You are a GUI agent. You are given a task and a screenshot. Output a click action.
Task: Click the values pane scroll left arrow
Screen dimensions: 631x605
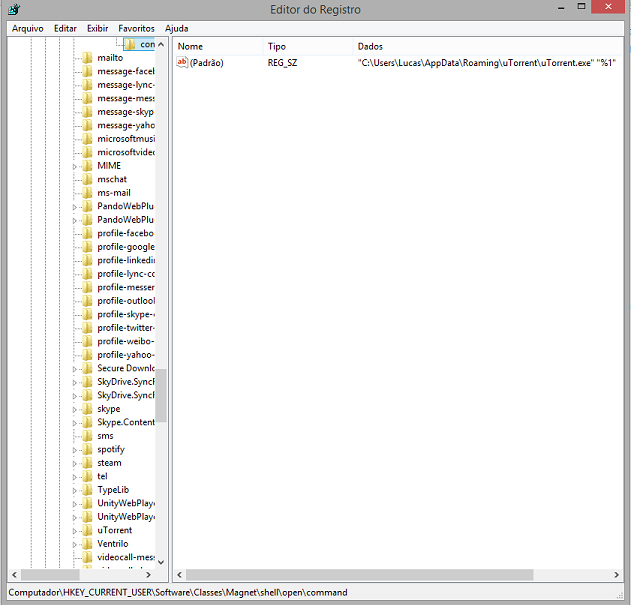click(179, 575)
